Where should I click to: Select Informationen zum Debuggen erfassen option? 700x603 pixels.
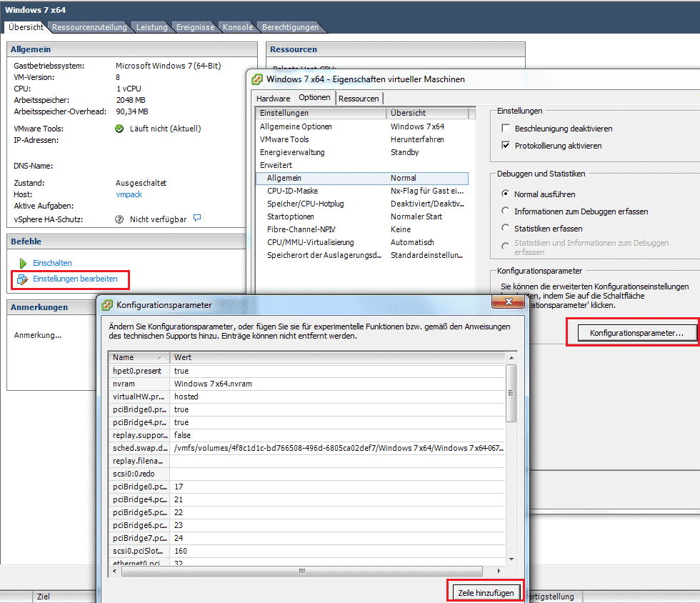506,210
